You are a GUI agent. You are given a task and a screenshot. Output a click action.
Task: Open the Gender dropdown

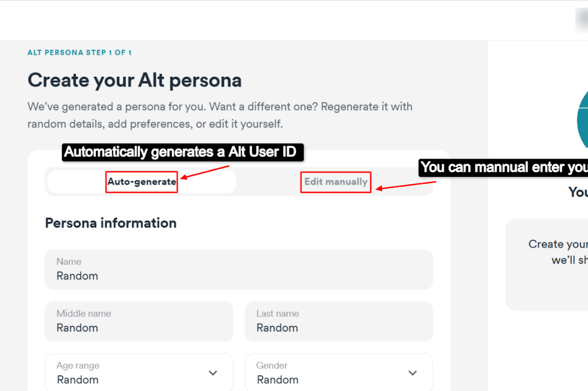[339, 373]
